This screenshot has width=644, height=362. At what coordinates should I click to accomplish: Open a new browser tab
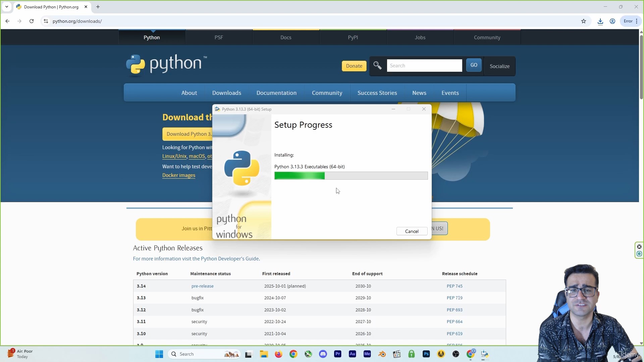98,7
